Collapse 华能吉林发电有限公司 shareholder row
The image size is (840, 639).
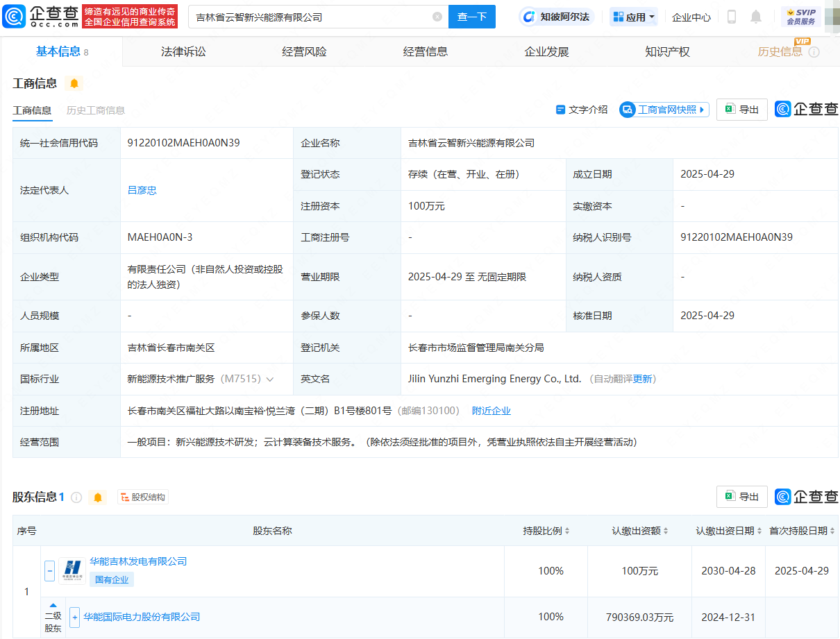tap(50, 571)
